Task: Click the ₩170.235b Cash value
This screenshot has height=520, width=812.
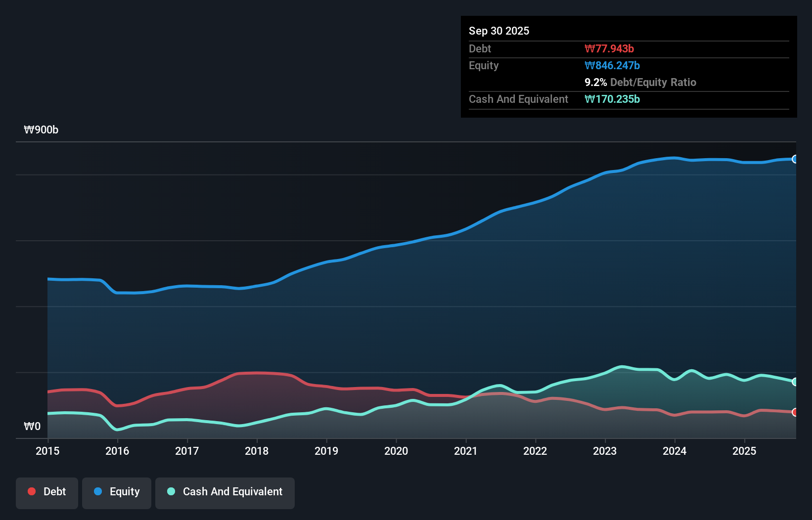Action: (x=613, y=99)
